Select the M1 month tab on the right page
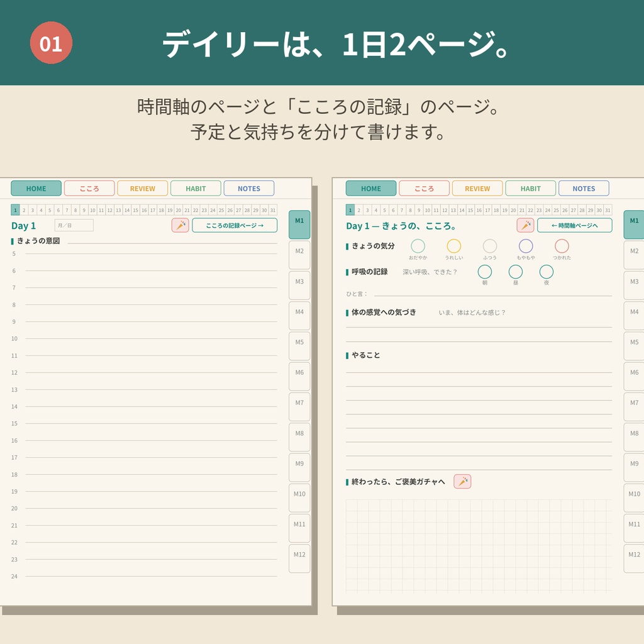644x644 pixels. click(x=634, y=225)
